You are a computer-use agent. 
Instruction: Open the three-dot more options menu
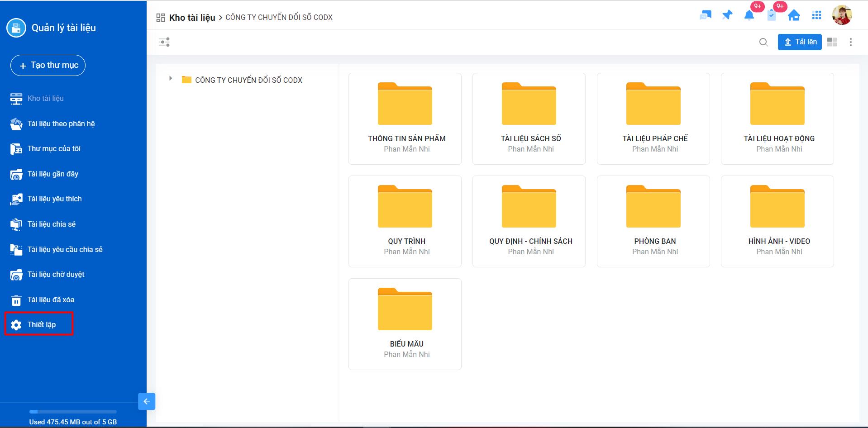tap(851, 42)
